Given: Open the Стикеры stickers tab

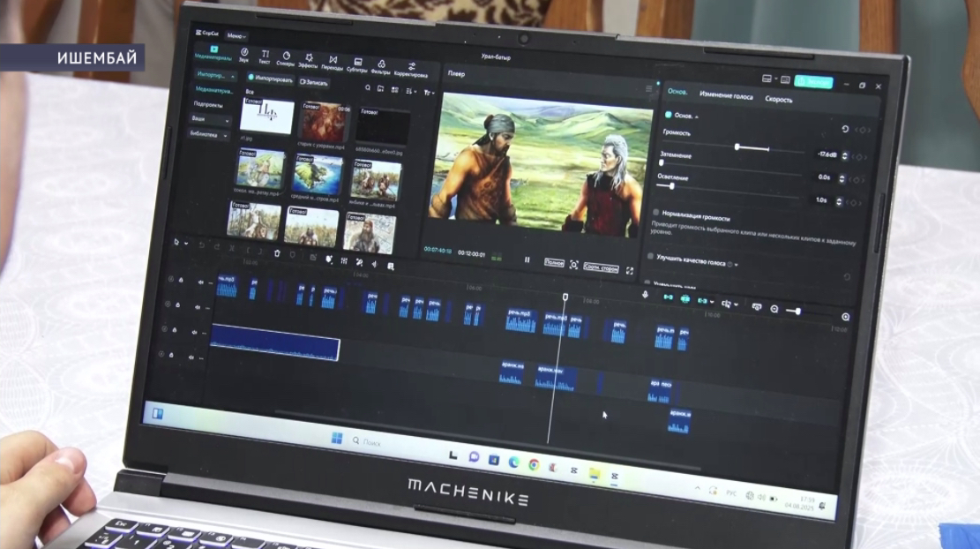Looking at the screenshot, I should click(x=286, y=59).
